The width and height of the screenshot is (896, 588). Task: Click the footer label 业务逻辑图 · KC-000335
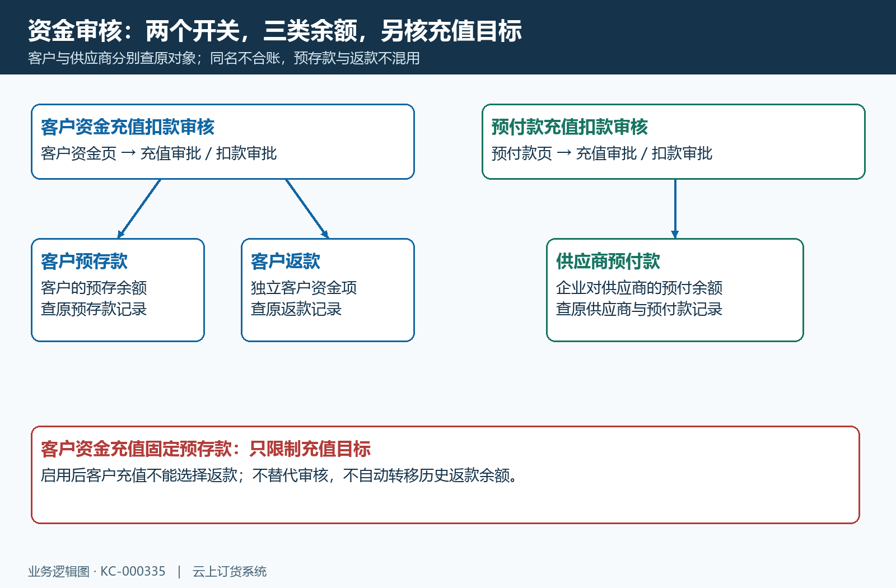(97, 571)
